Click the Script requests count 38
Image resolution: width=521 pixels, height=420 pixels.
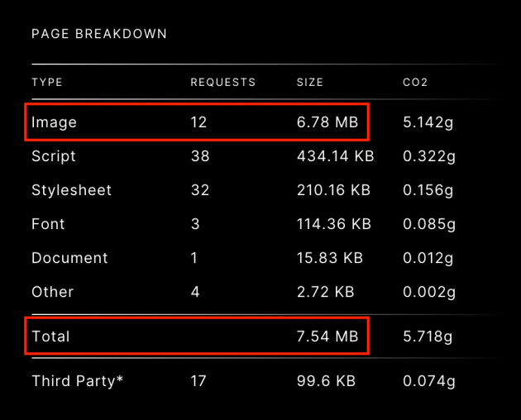200,156
